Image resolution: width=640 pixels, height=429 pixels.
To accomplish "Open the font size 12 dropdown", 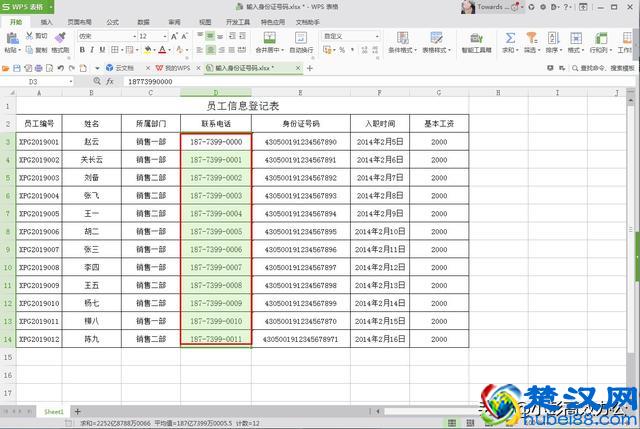I will tap(165, 36).
